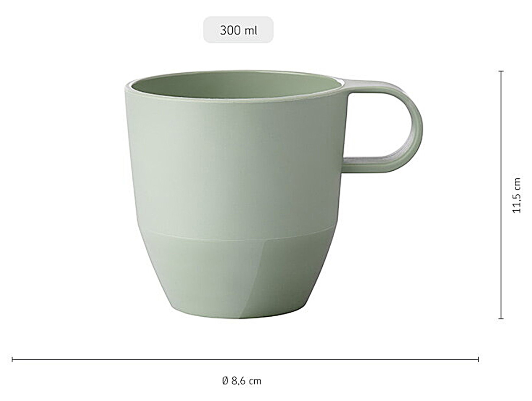Click the Ø diameter symbol
This screenshot has height=401, width=532.
225,381
